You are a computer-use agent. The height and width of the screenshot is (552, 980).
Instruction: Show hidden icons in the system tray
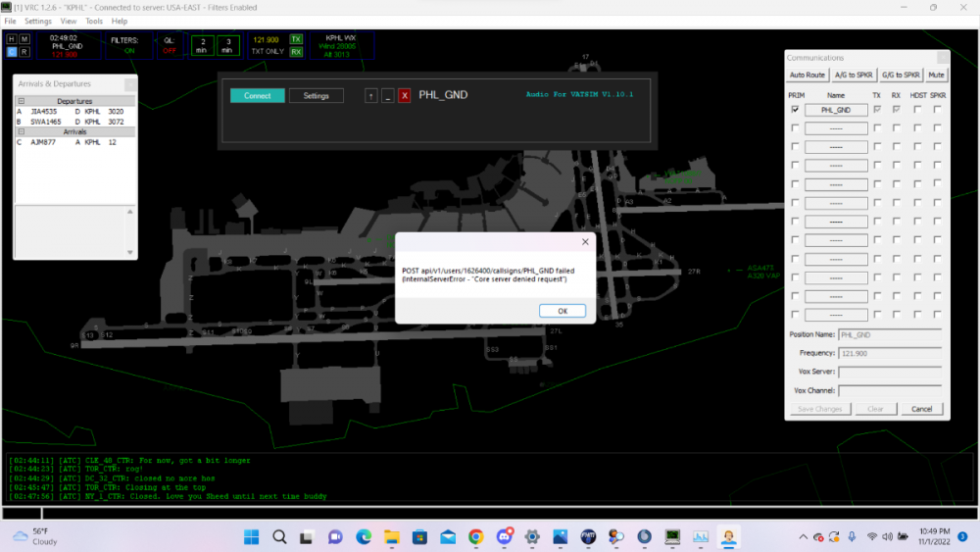pos(805,536)
